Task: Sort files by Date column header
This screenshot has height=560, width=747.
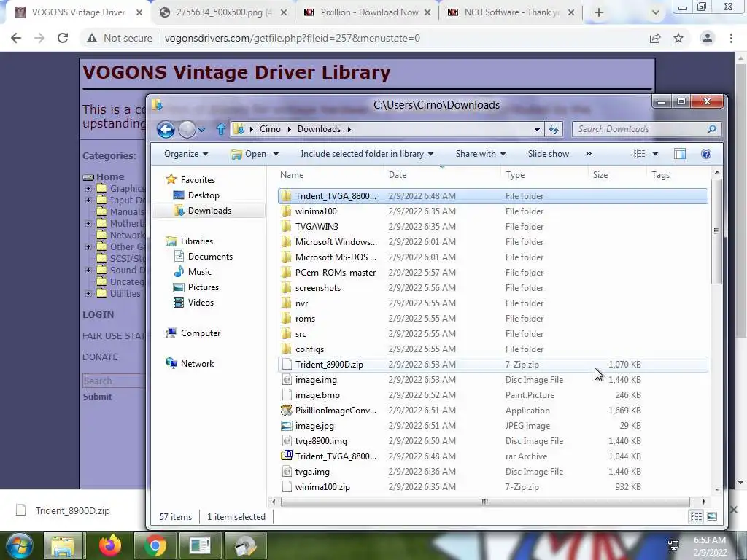Action: (x=398, y=175)
